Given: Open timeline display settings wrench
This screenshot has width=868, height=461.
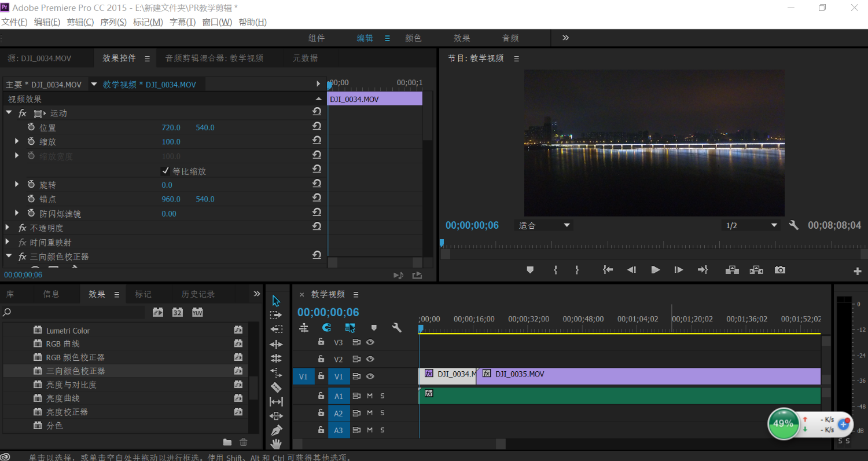Looking at the screenshot, I should pos(396,328).
